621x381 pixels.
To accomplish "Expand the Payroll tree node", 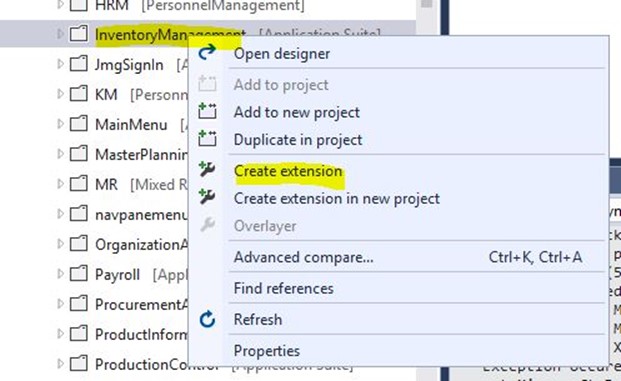I will click(x=60, y=274).
